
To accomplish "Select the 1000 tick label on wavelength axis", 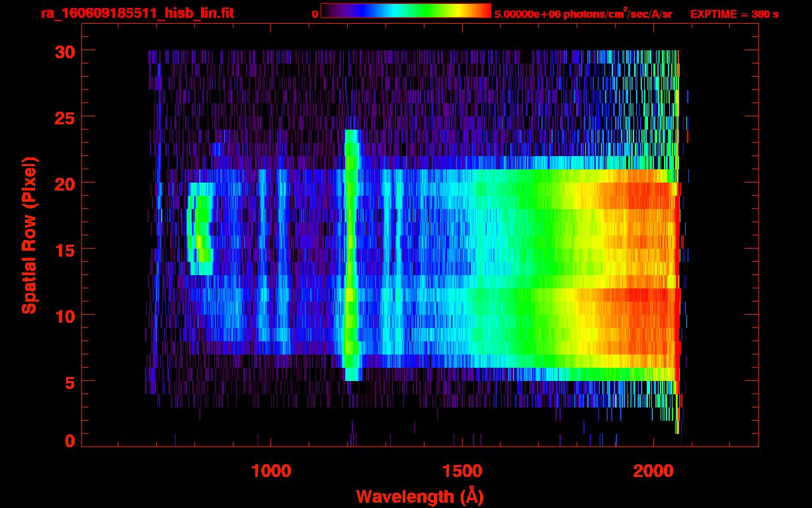I will pos(271,470).
